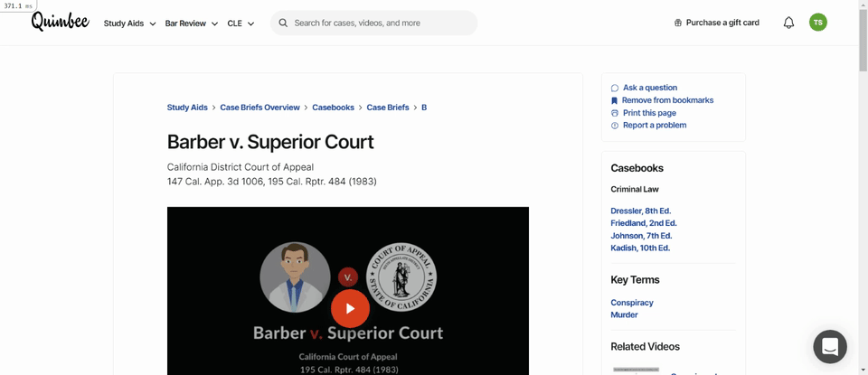Open the Quimbee logo home link

(60, 22)
